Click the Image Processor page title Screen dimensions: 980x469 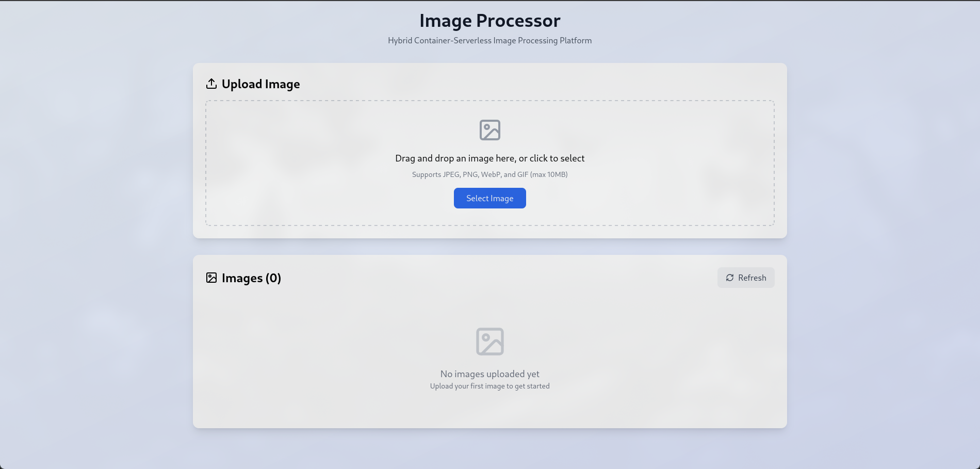(489, 21)
